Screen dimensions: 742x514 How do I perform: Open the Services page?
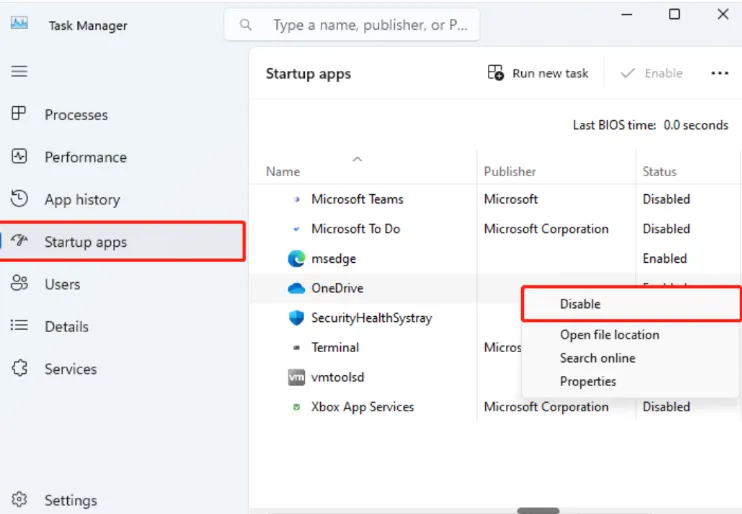click(x=71, y=369)
